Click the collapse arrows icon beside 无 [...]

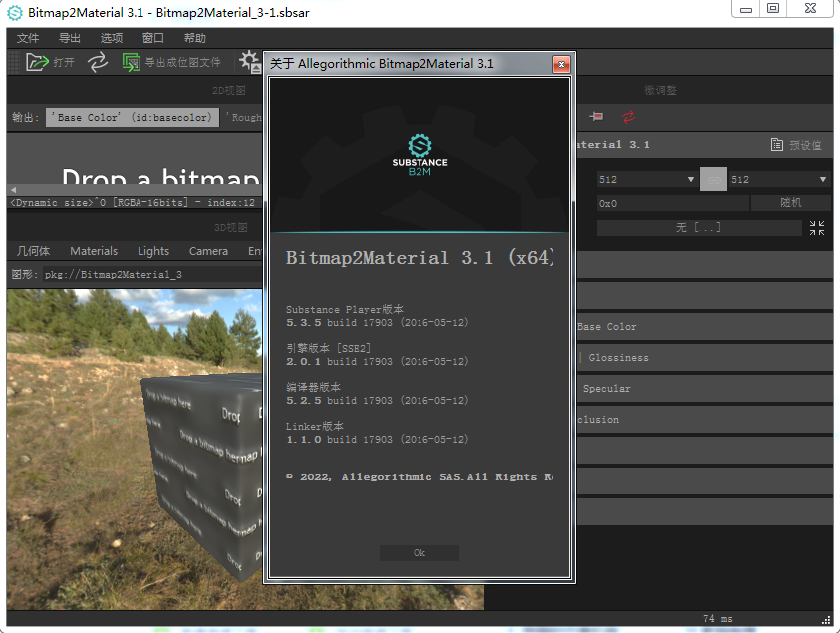(x=817, y=228)
